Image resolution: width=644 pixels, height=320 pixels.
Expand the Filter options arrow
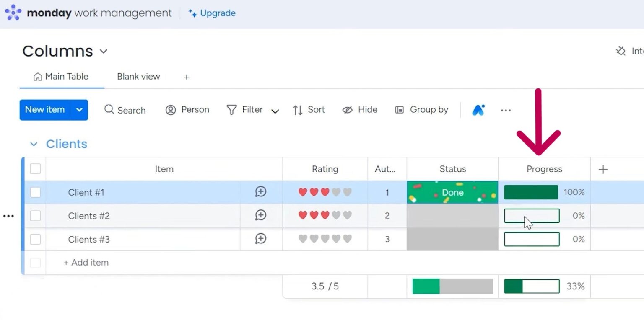275,111
